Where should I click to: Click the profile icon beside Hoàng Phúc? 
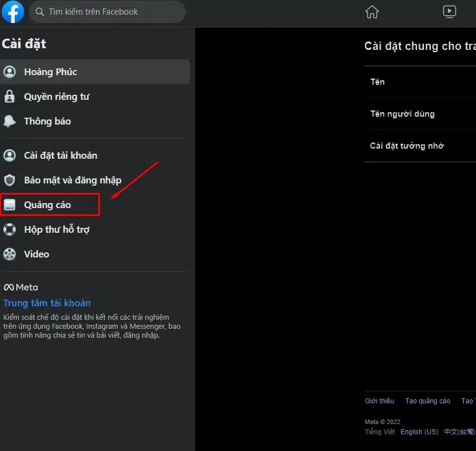tap(10, 72)
